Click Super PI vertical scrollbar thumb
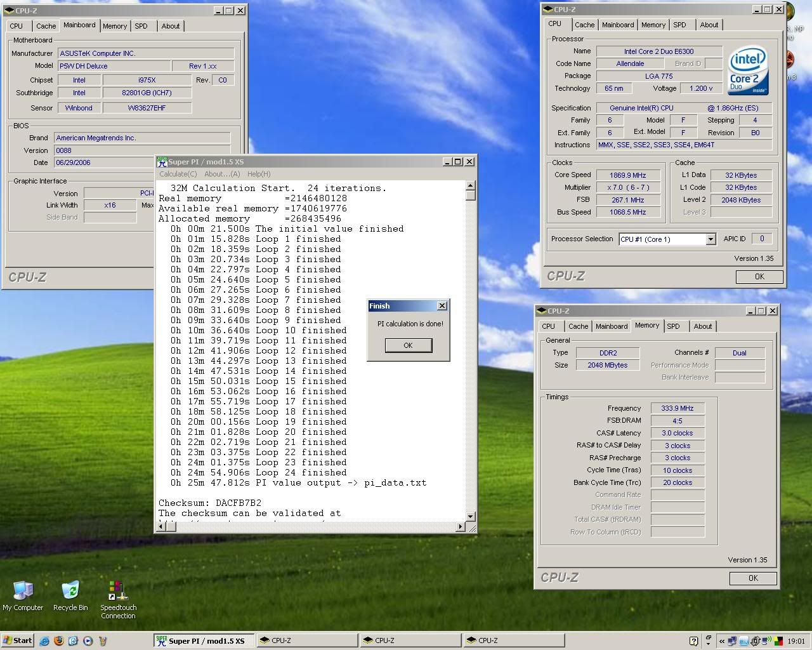Viewport: 812px width, 650px height. (470, 196)
